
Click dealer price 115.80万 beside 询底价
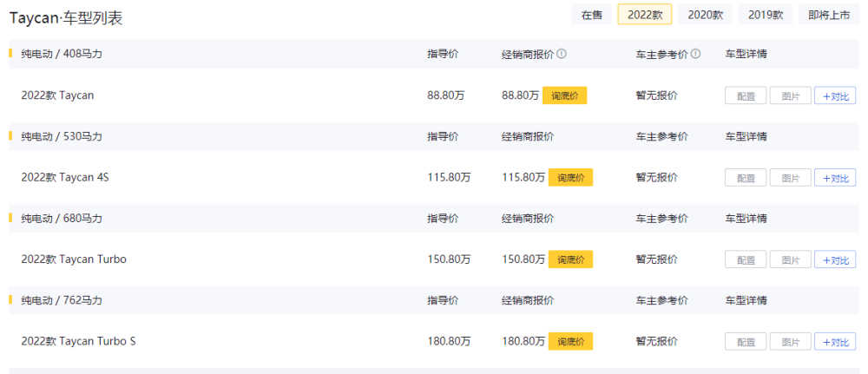click(x=523, y=177)
